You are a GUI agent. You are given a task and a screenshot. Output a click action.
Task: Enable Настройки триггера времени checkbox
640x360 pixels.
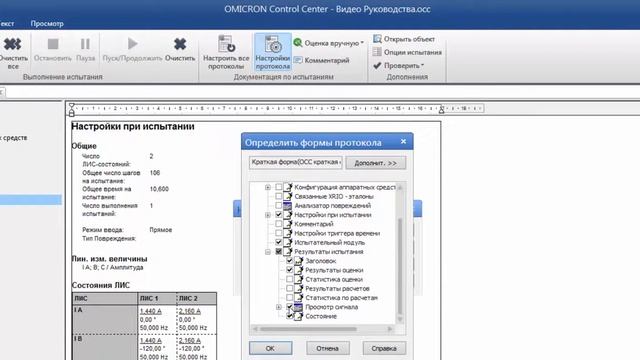[279, 233]
